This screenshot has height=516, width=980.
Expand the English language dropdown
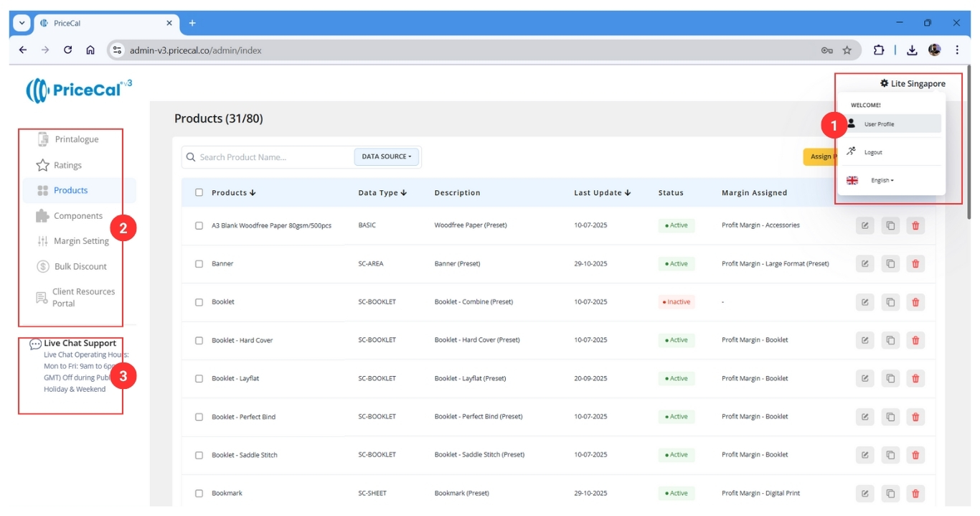pos(882,181)
